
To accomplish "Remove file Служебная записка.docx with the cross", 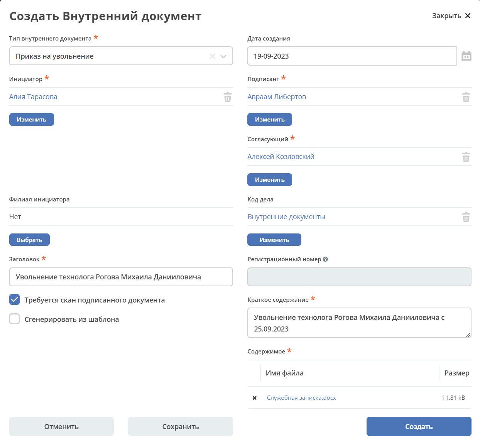I will tap(255, 398).
